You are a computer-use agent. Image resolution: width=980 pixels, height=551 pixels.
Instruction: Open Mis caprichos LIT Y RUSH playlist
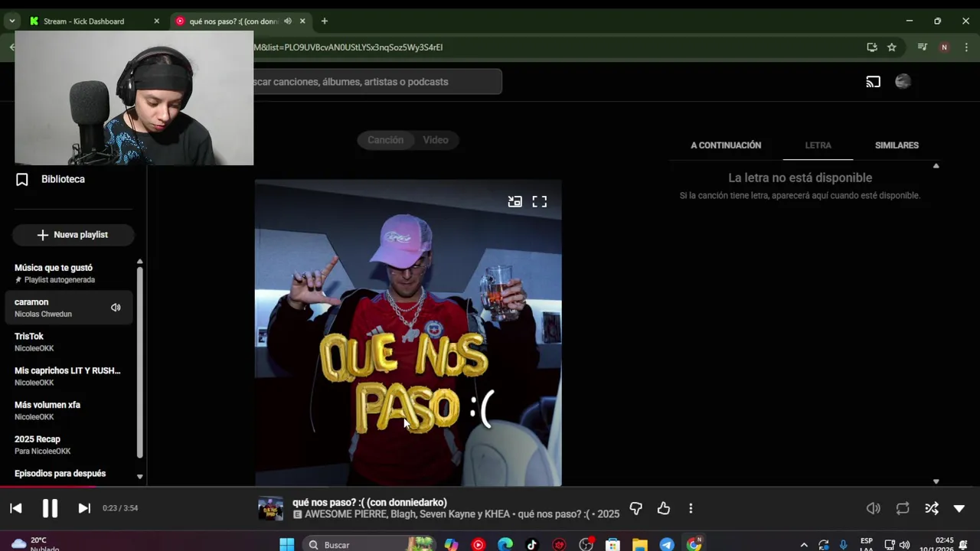[69, 377]
